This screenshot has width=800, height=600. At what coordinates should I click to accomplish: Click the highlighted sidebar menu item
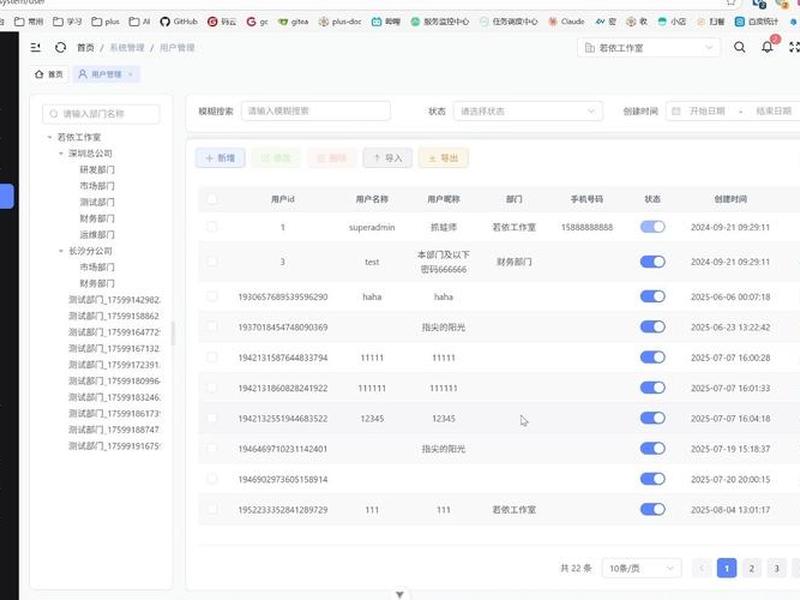6,196
